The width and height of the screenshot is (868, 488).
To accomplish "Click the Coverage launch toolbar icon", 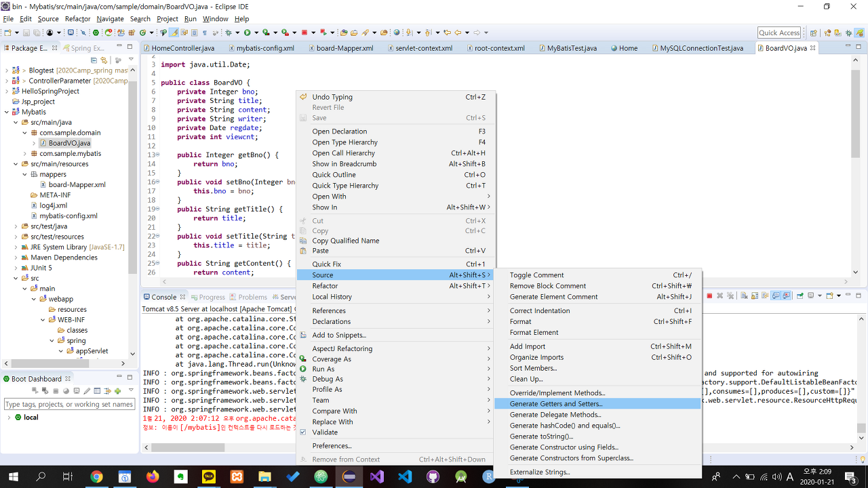I will click(x=266, y=33).
